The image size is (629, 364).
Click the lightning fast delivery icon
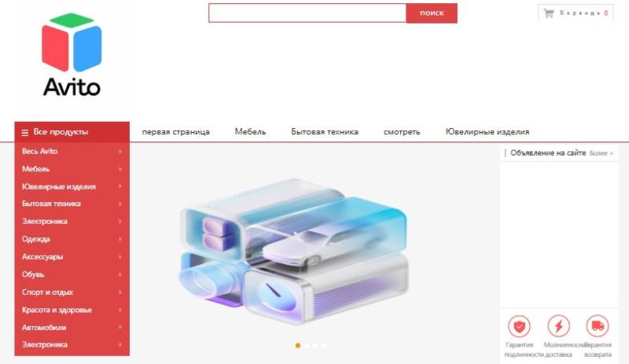point(558,326)
